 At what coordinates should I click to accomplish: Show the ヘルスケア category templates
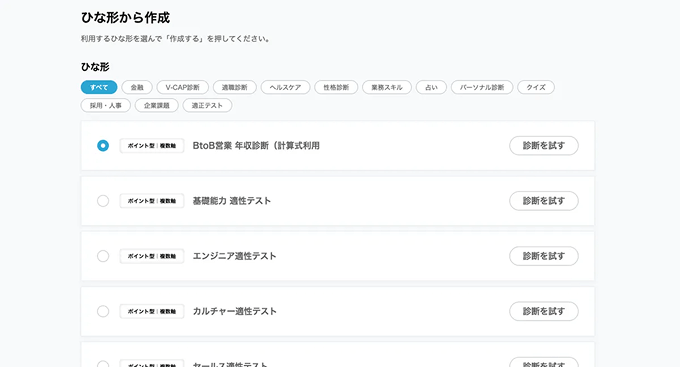(x=285, y=87)
